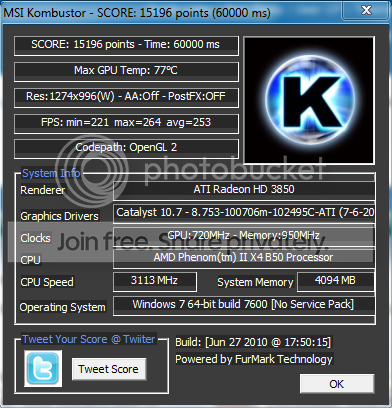Click the Kombustor K logo image

[x=309, y=100]
